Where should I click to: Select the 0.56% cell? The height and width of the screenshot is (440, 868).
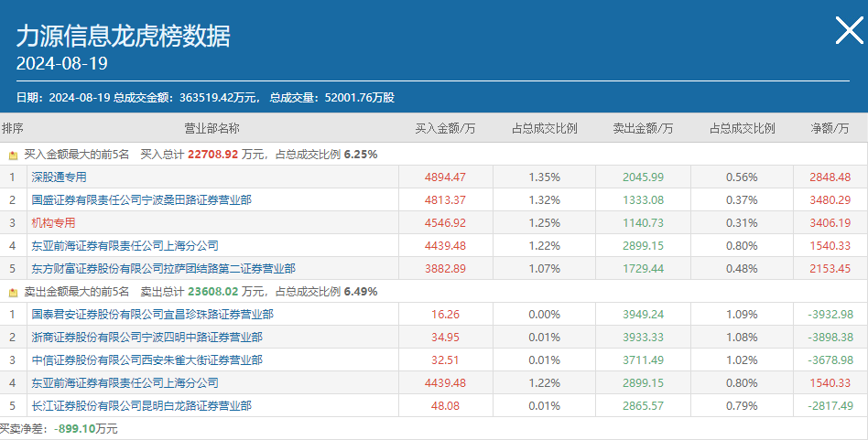click(x=742, y=177)
